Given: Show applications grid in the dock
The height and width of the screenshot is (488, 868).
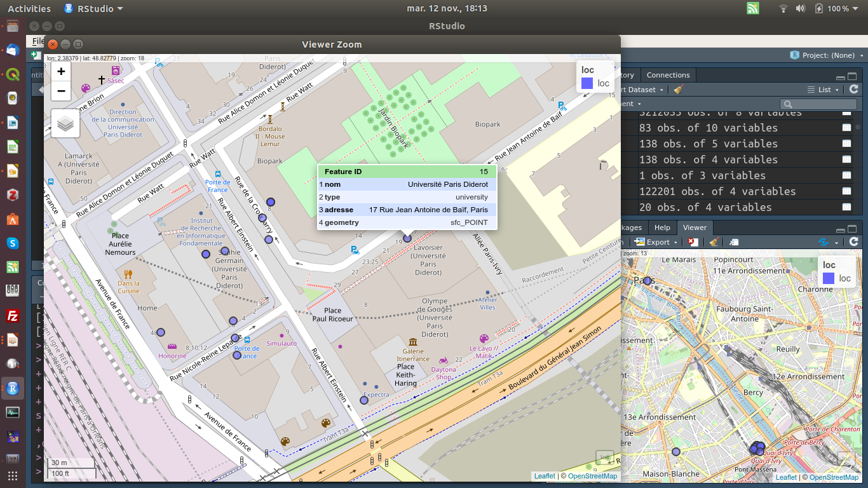Looking at the screenshot, I should coord(13,476).
